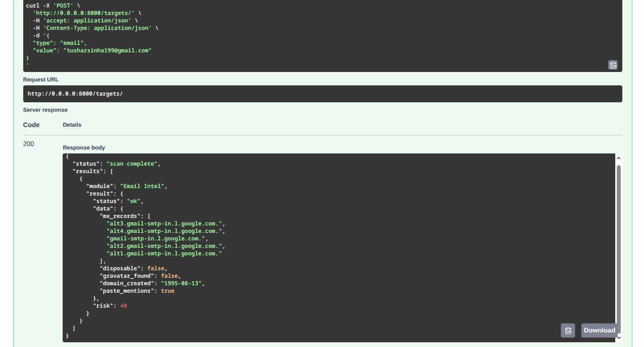Click the Details column header
644x347 pixels.
tap(72, 125)
